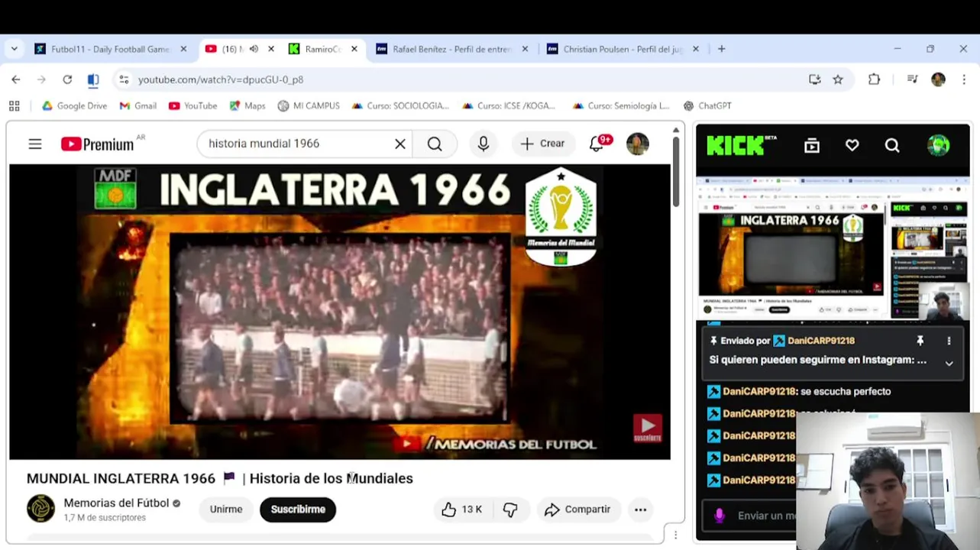
Task: Close the Futbol11 tab
Action: coord(183,49)
